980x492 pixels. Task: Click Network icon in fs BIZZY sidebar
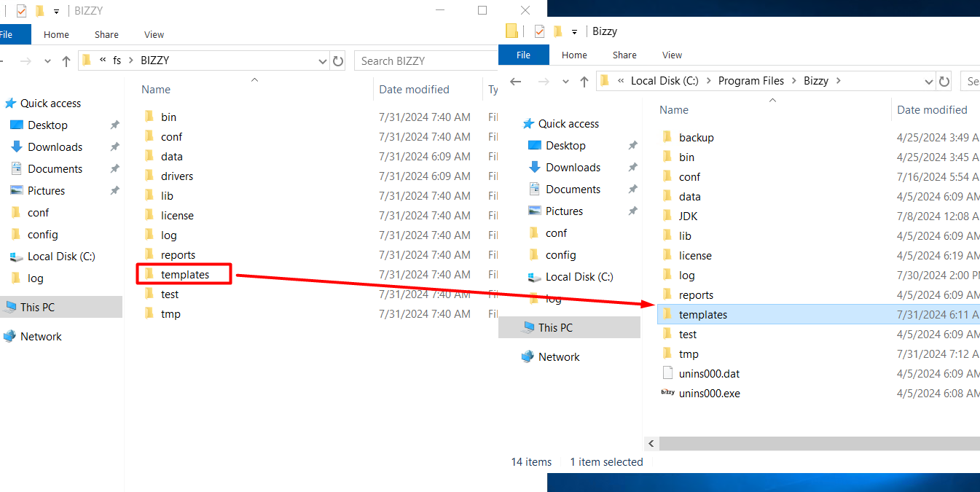tap(9, 337)
